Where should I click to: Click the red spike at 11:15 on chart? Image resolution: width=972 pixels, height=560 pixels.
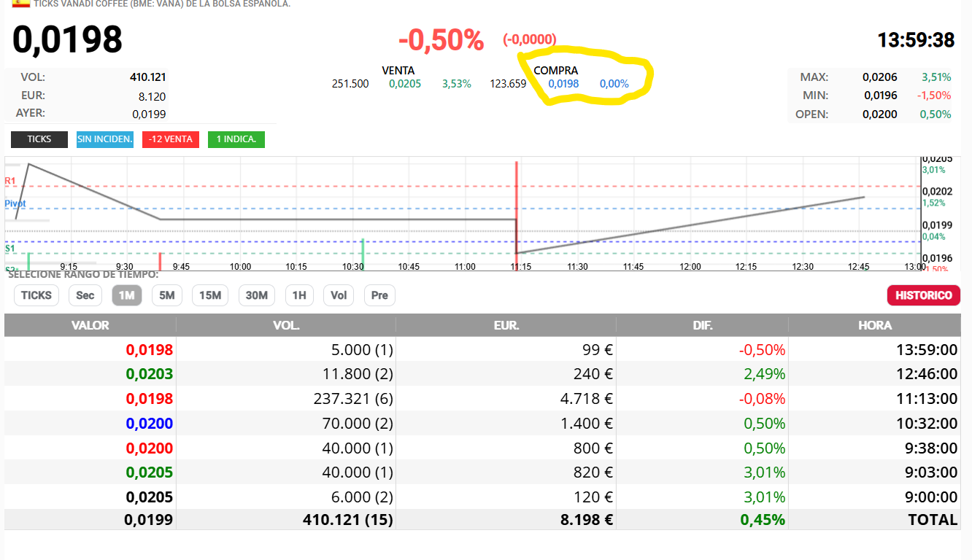click(x=517, y=208)
